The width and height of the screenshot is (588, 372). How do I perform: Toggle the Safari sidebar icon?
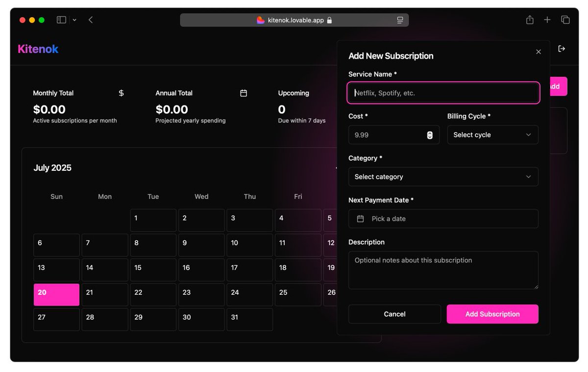61,20
